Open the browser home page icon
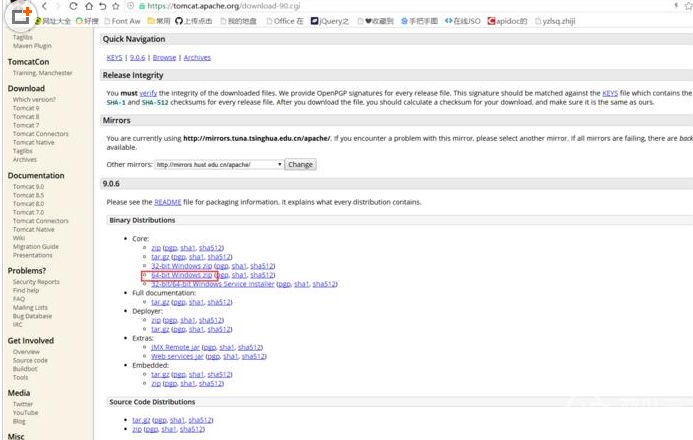 click(x=89, y=6)
